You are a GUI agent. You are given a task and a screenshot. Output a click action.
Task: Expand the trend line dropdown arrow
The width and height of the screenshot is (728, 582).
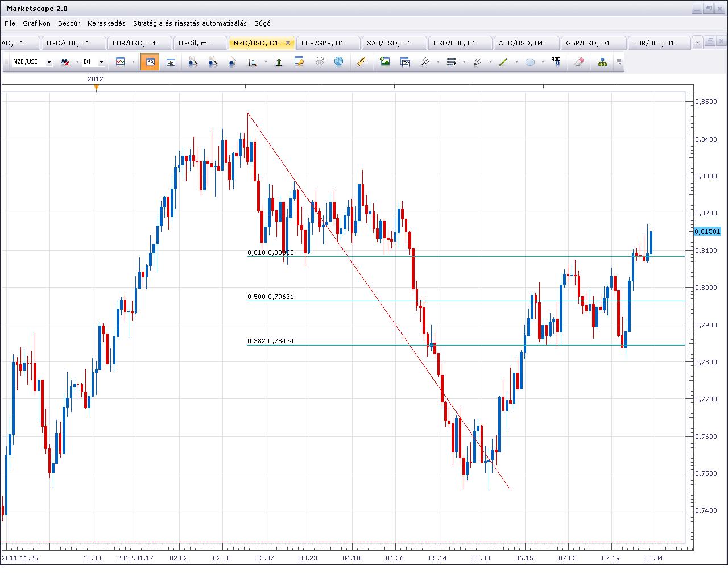pos(516,62)
